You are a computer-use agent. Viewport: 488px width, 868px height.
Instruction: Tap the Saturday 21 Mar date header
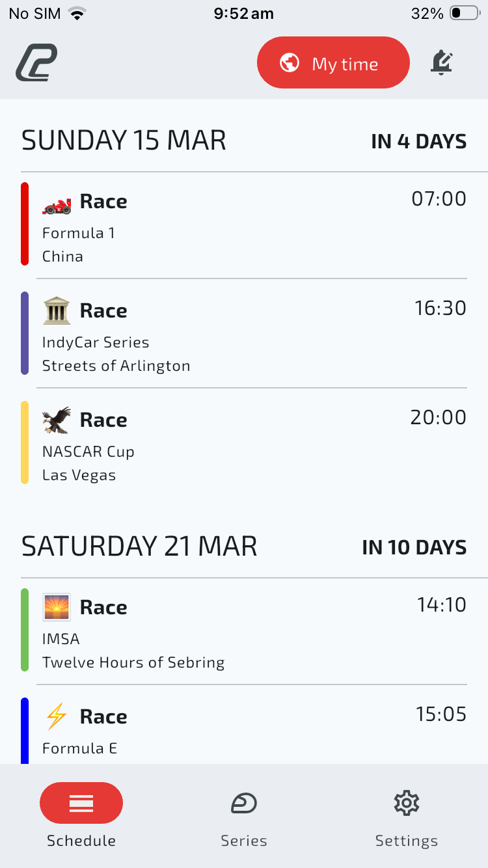tap(139, 547)
